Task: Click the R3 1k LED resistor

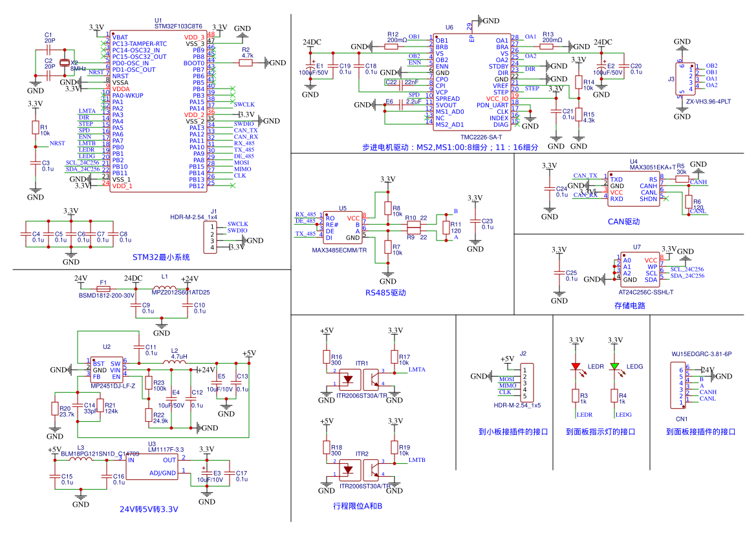Action: pyautogui.click(x=576, y=396)
